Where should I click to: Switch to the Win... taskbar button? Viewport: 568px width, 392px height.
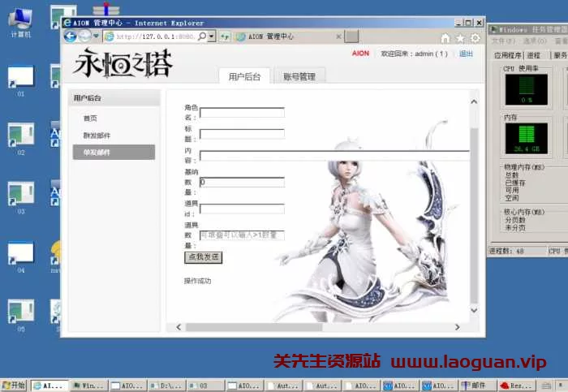pos(88,386)
